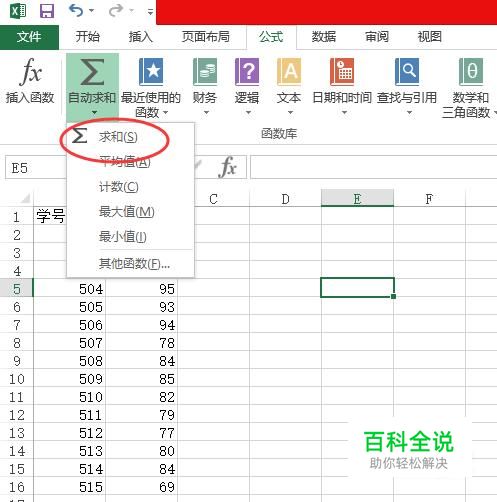The width and height of the screenshot is (497, 502).
Task: Click cell containing 507
Action: [70, 343]
